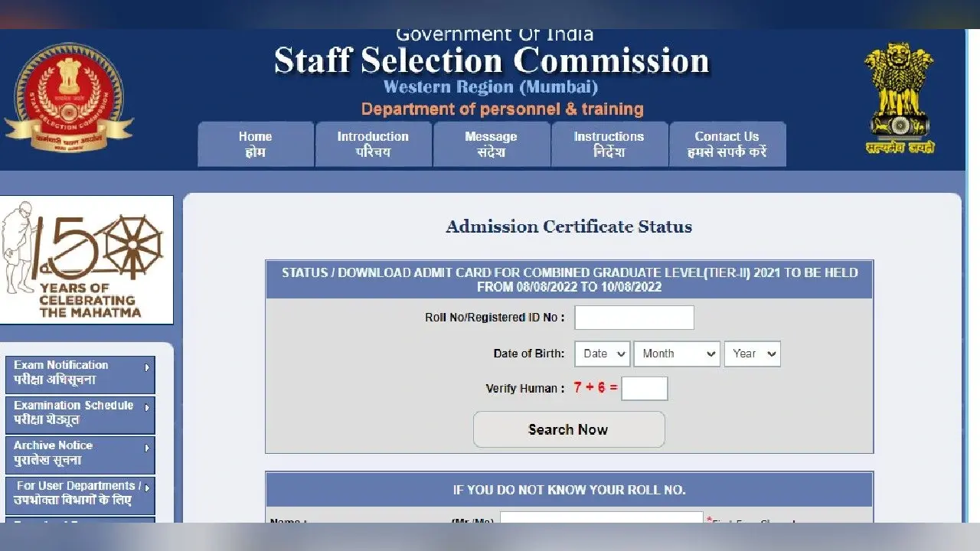Open the Month dropdown for birth date

pos(677,354)
